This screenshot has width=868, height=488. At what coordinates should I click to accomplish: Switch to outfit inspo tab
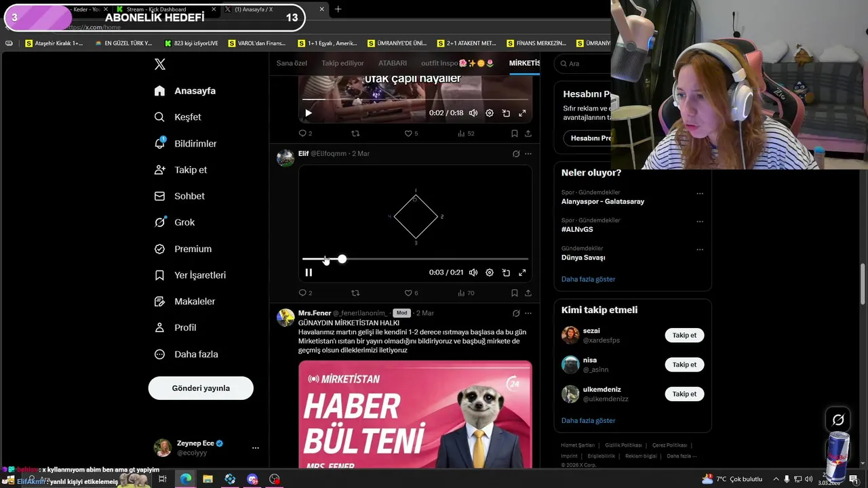457,63
